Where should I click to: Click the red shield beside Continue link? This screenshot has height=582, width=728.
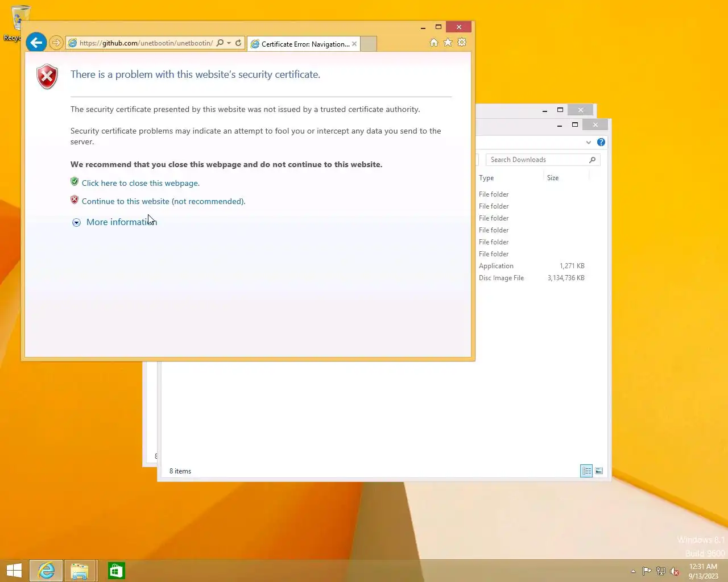(75, 200)
